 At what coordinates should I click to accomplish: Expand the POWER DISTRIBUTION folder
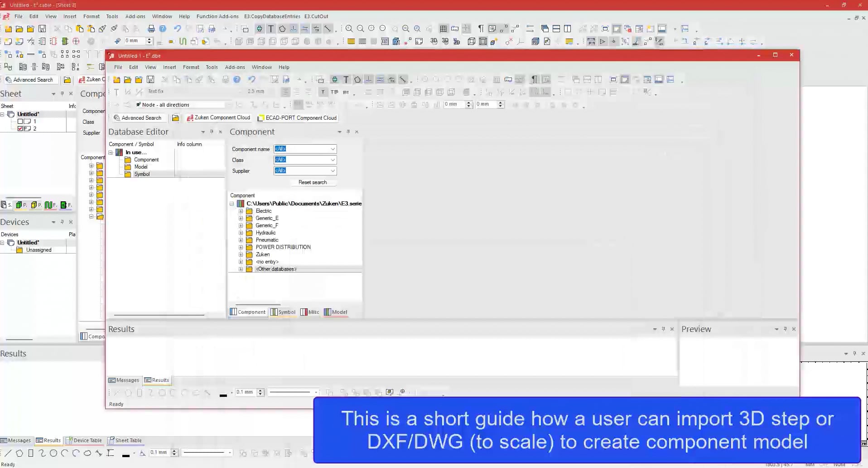241,247
